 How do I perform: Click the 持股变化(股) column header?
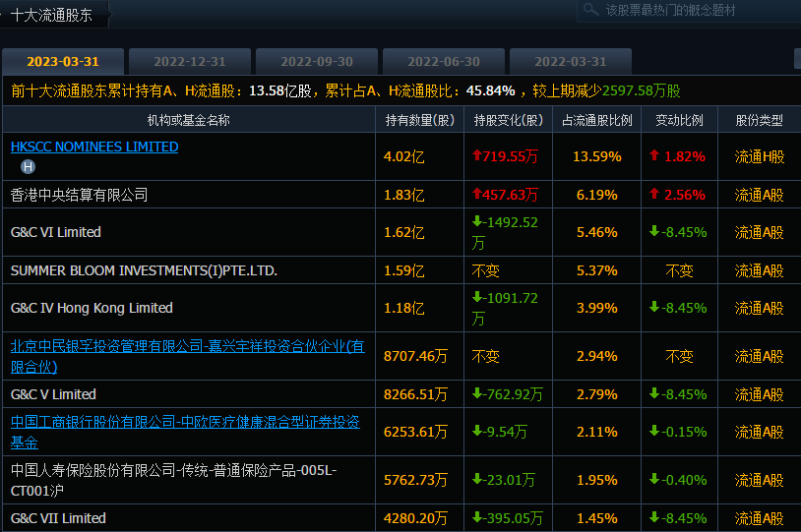509,120
